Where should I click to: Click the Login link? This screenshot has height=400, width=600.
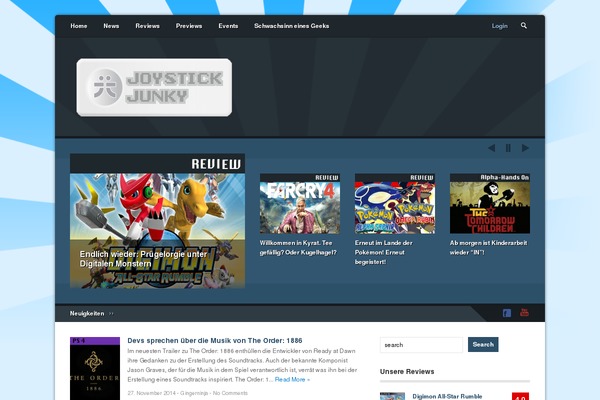point(500,26)
